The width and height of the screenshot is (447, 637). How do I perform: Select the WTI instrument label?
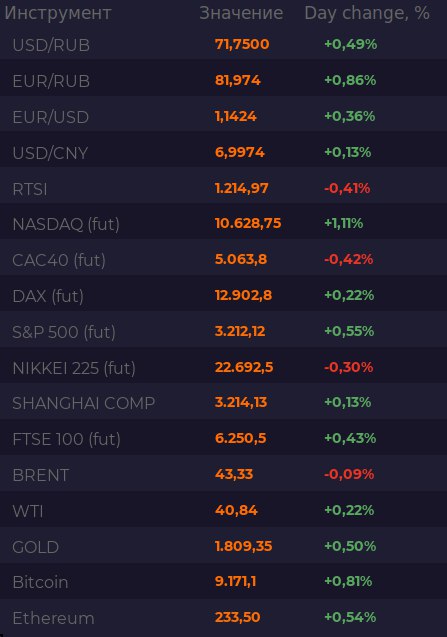(x=28, y=511)
